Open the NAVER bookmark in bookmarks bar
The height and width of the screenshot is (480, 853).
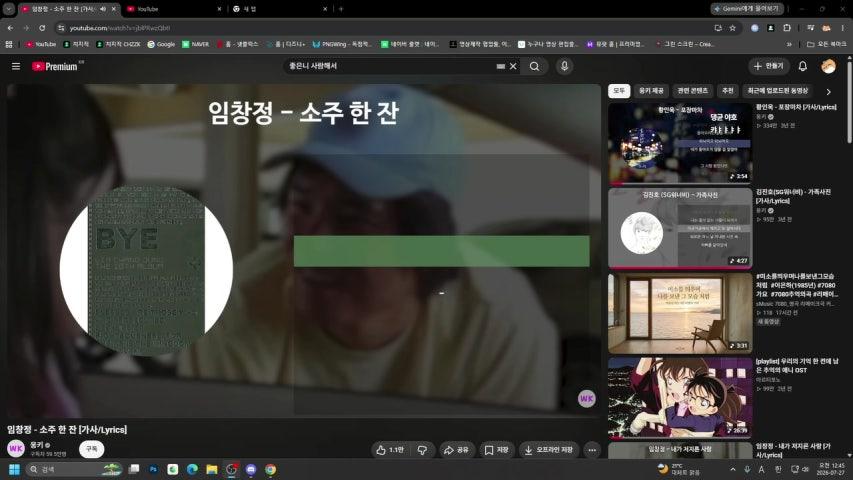196,44
